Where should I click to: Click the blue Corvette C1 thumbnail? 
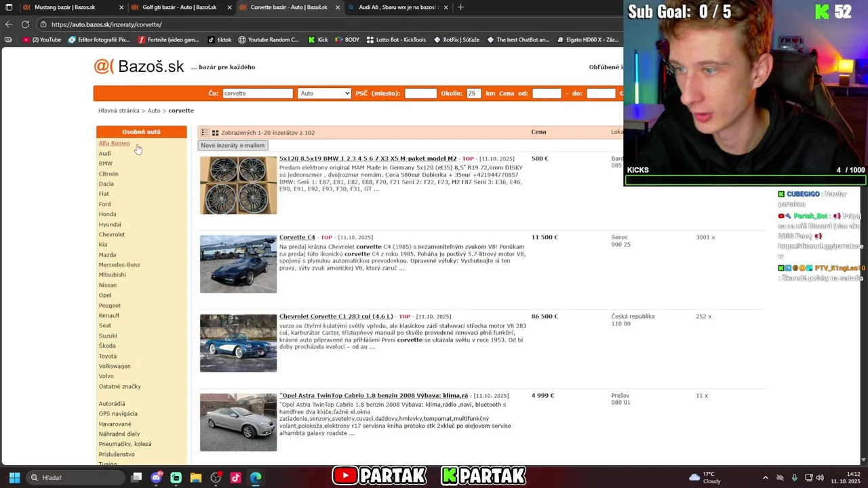coord(238,343)
